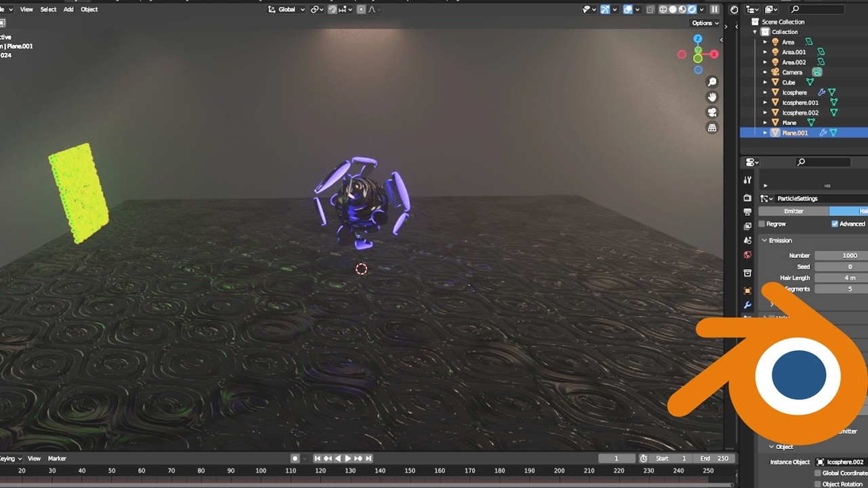The width and height of the screenshot is (868, 488).
Task: Click the Z axis on navigation gizmo
Action: point(698,39)
